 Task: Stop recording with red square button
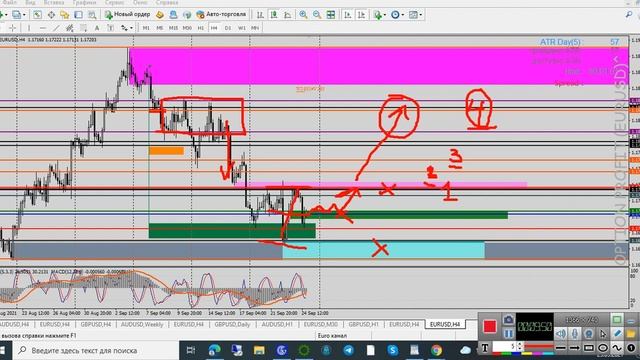point(490,326)
